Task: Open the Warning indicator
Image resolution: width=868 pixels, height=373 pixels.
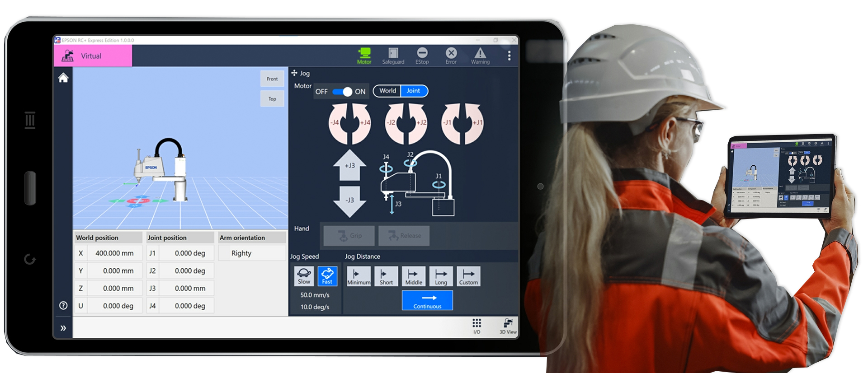Action: pos(480,56)
